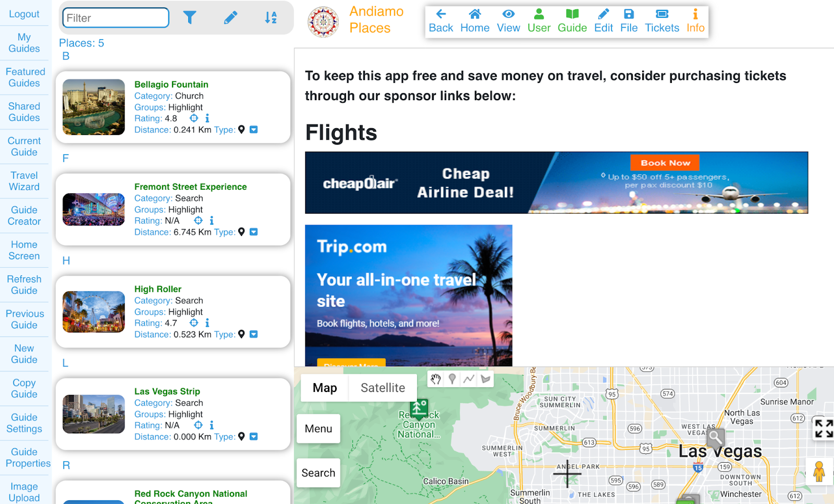The height and width of the screenshot is (504, 834).
Task: Click Logout in sidebar
Action: point(24,14)
